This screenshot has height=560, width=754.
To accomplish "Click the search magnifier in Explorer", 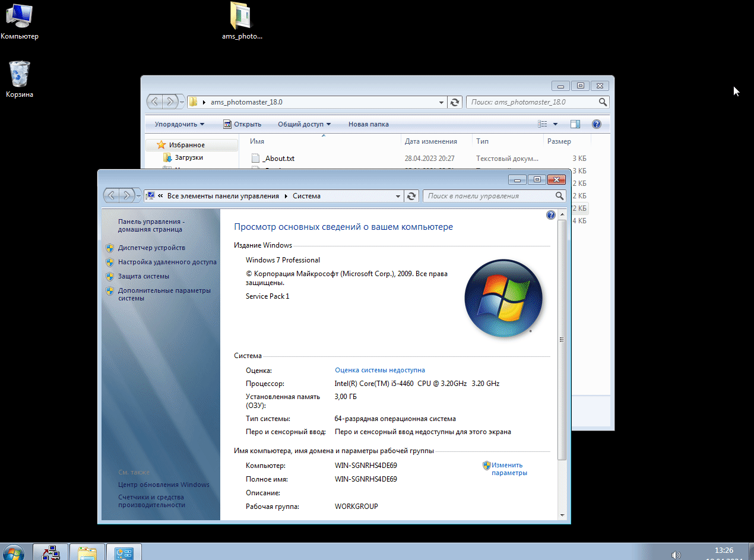I will 603,102.
